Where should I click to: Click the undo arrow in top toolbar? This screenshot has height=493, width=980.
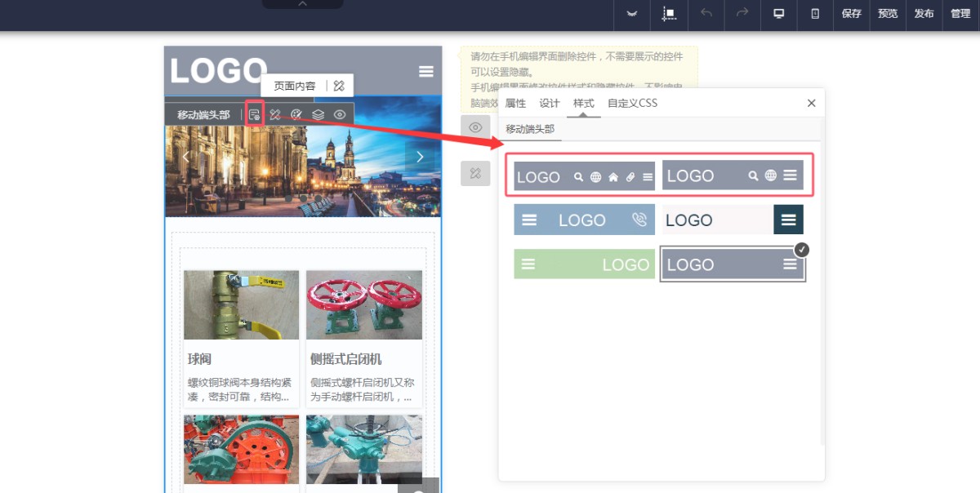point(706,14)
